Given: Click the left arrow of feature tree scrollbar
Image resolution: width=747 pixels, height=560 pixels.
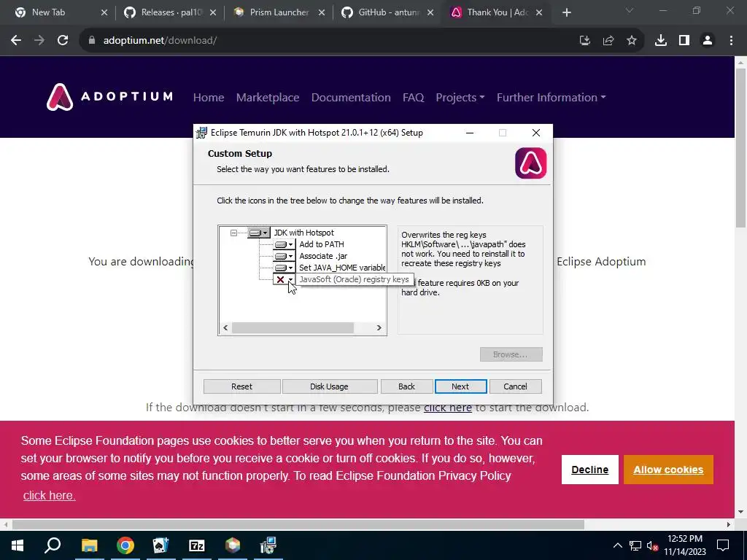Looking at the screenshot, I should [225, 327].
